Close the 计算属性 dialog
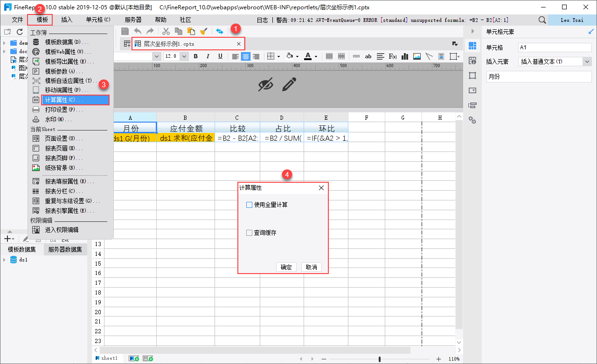Image resolution: width=597 pixels, height=364 pixels. [x=321, y=188]
